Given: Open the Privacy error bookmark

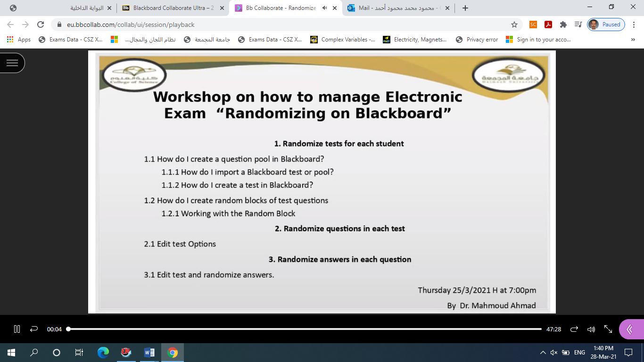Looking at the screenshot, I should pyautogui.click(x=477, y=40).
